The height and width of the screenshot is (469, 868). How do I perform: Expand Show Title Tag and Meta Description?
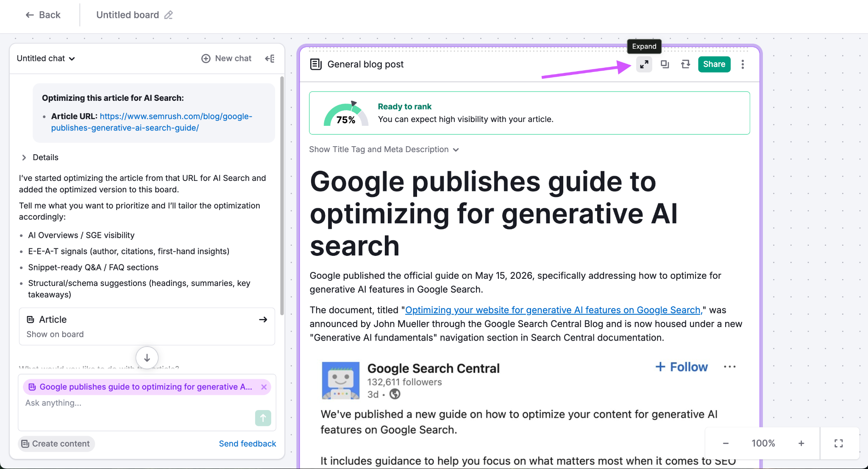pos(384,150)
